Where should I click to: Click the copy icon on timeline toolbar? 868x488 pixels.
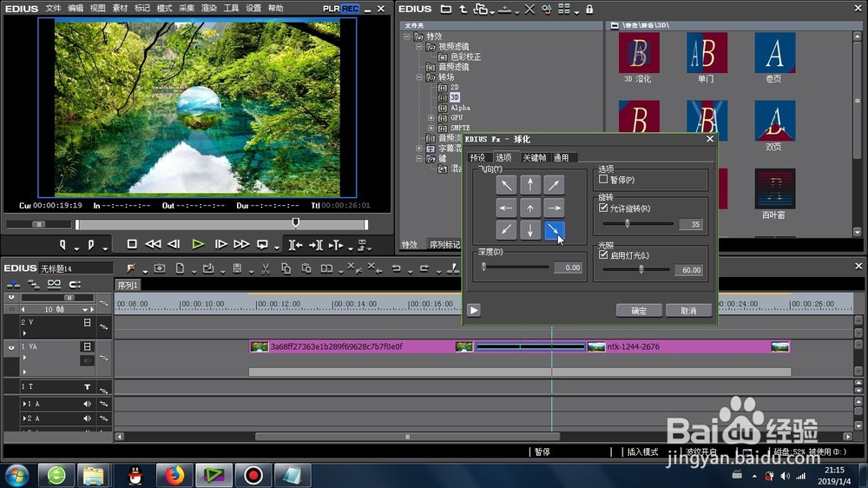286,268
